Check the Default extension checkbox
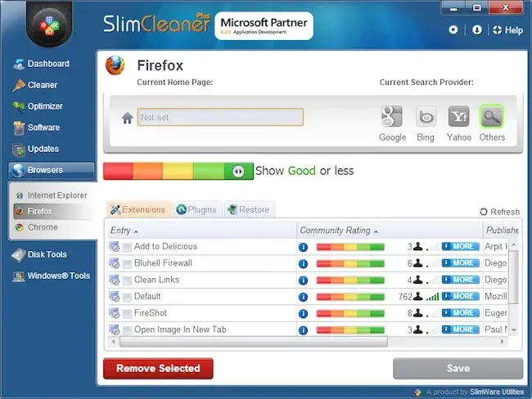 coord(127,297)
